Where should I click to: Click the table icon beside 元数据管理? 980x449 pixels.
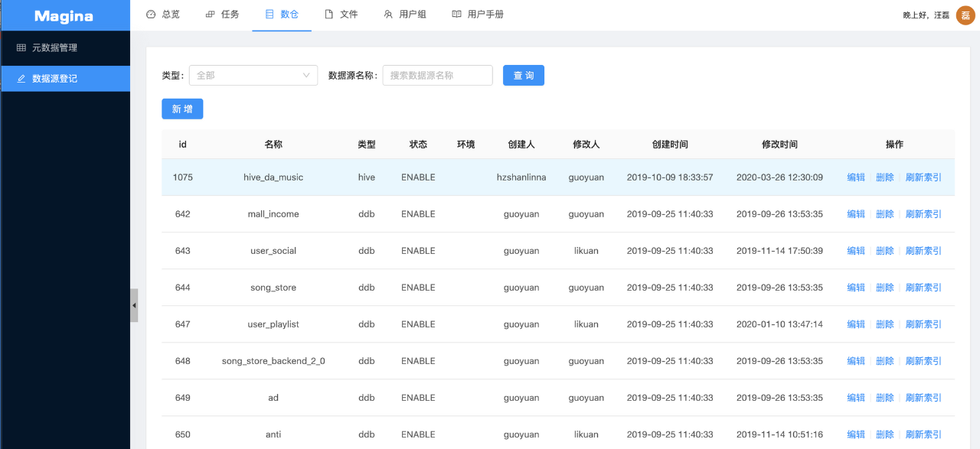(21, 48)
